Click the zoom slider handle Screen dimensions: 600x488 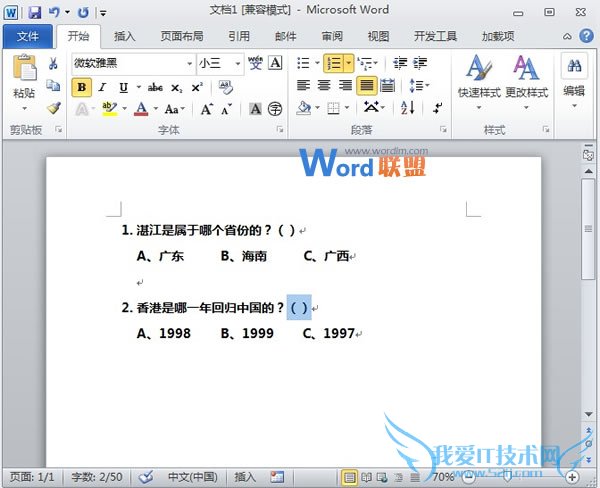click(508, 478)
